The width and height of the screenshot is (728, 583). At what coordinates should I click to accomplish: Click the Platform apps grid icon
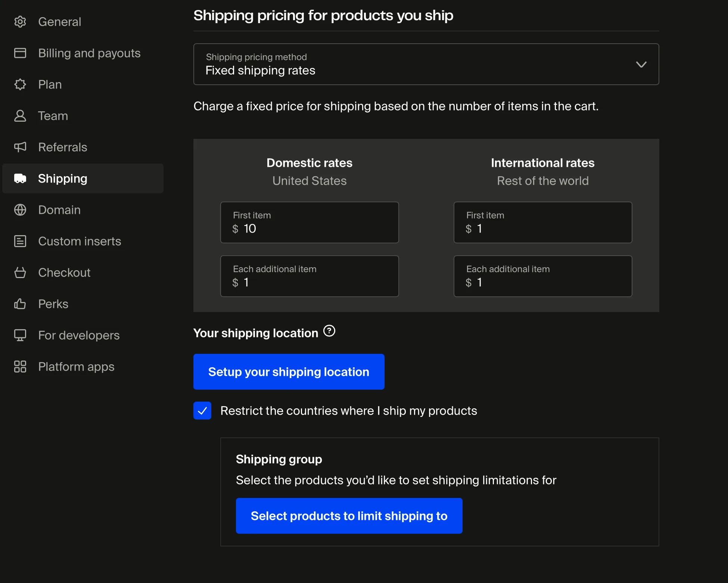click(20, 367)
